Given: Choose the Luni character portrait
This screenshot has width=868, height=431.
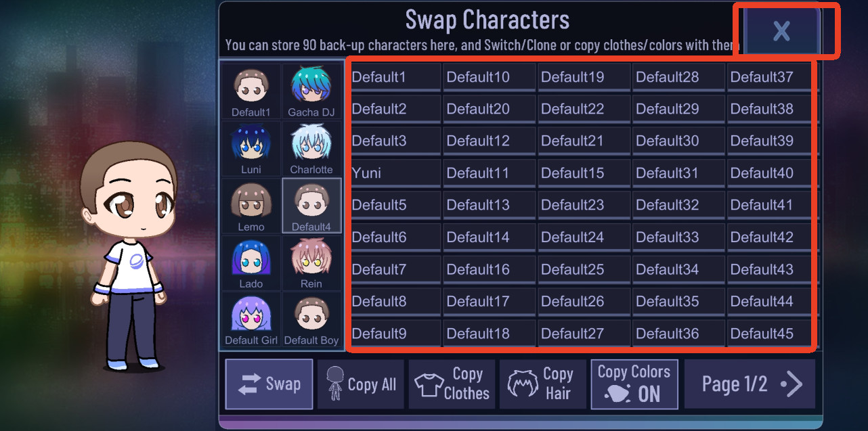Looking at the screenshot, I should pos(251,149).
